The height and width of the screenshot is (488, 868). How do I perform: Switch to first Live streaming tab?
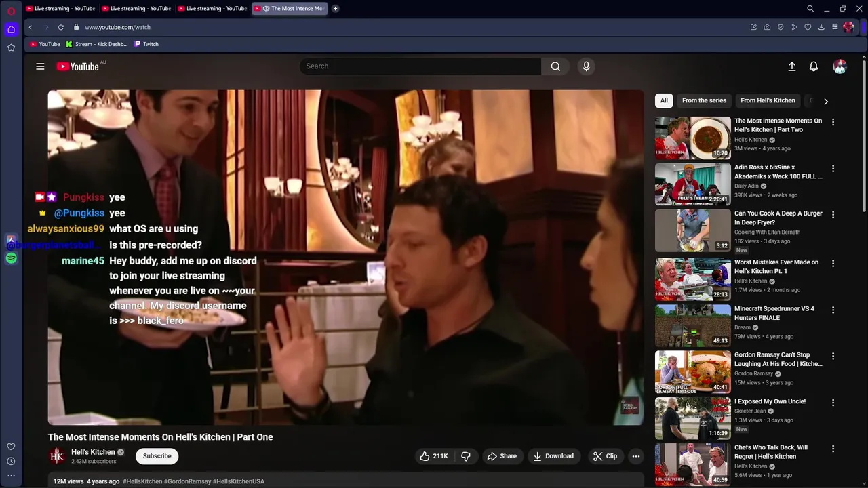pyautogui.click(x=60, y=9)
